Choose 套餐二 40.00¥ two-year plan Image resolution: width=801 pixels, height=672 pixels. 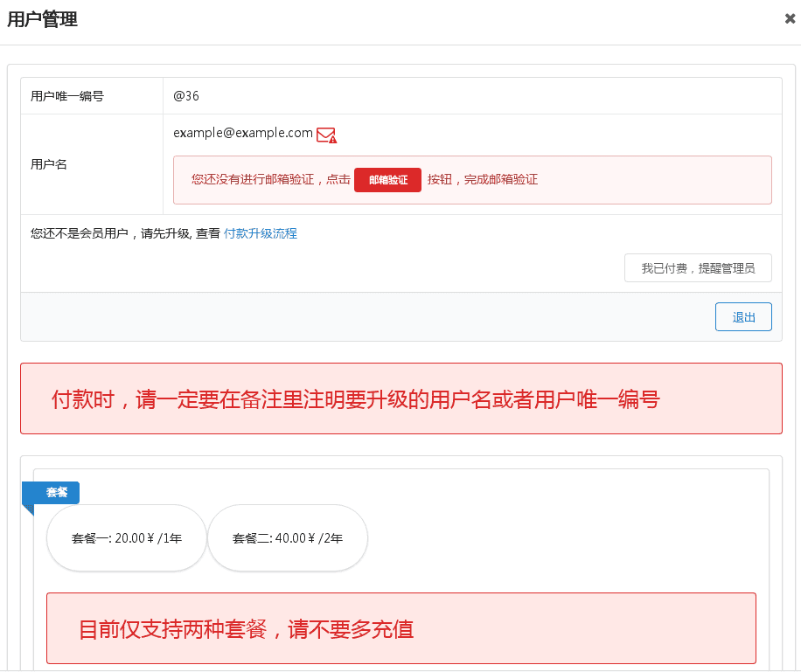(x=288, y=538)
